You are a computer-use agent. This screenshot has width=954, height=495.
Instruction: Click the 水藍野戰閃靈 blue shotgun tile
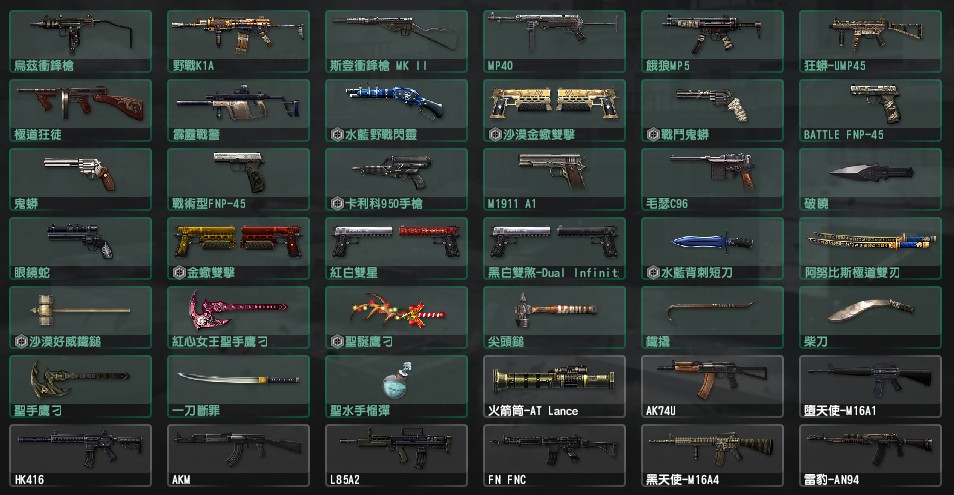(x=396, y=111)
